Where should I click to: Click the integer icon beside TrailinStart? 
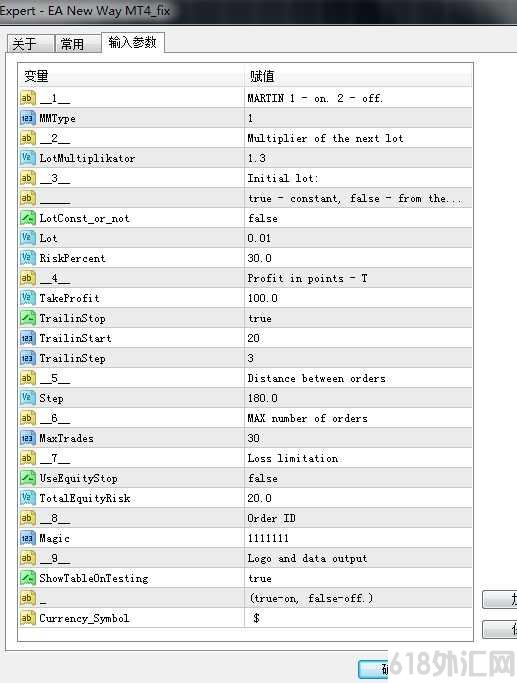27,338
